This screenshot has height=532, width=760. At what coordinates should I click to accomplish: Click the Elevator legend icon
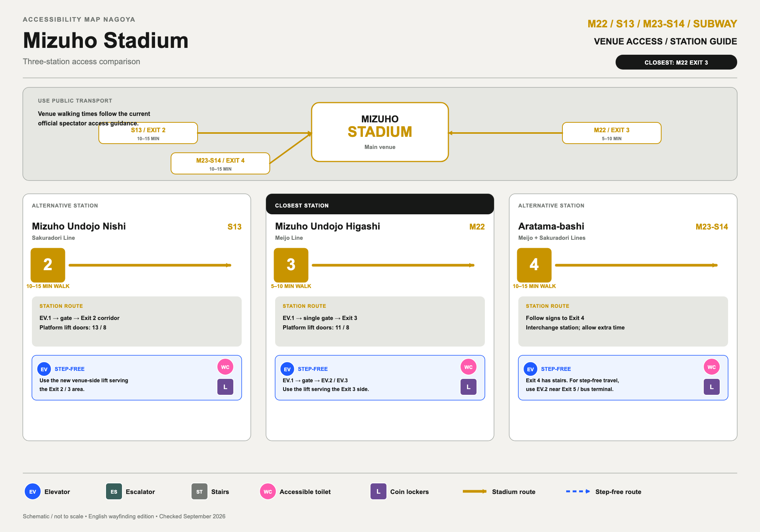33,491
